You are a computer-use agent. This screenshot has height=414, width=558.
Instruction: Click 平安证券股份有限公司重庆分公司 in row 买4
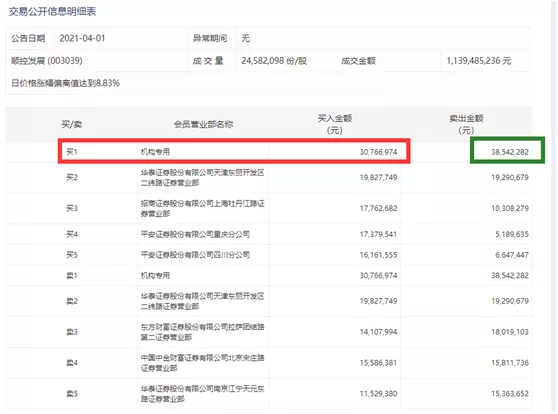(195, 234)
